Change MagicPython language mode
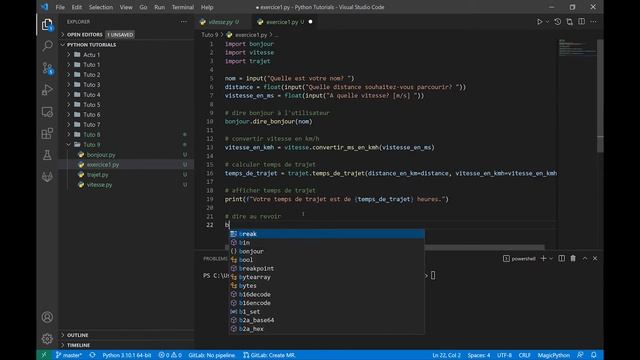This screenshot has width=640, height=360. coord(553,355)
